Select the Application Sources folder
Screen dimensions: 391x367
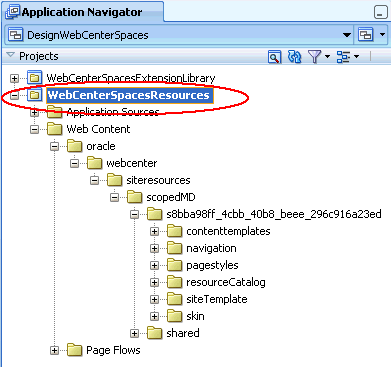point(113,112)
